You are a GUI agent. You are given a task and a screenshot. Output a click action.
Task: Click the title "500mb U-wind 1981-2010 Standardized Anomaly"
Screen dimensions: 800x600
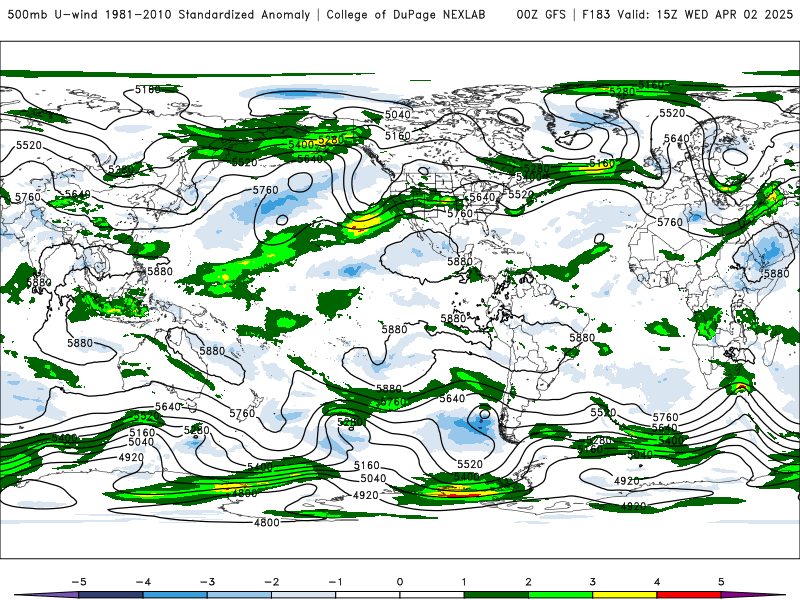[159, 14]
